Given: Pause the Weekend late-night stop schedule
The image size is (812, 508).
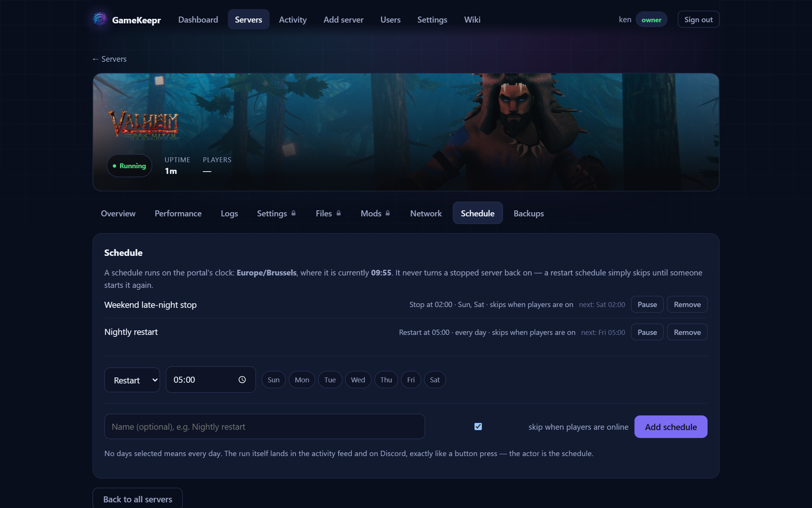Looking at the screenshot, I should click(x=647, y=304).
